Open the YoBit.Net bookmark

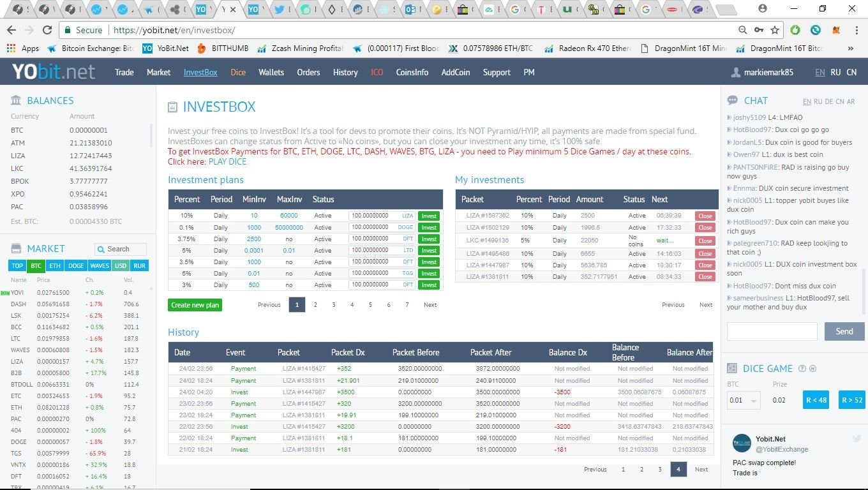[166, 48]
